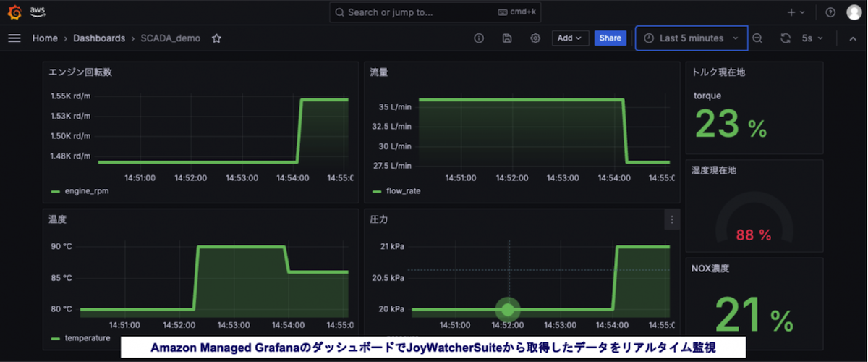This screenshot has width=868, height=362.
Task: Click the Share button
Action: coord(610,38)
